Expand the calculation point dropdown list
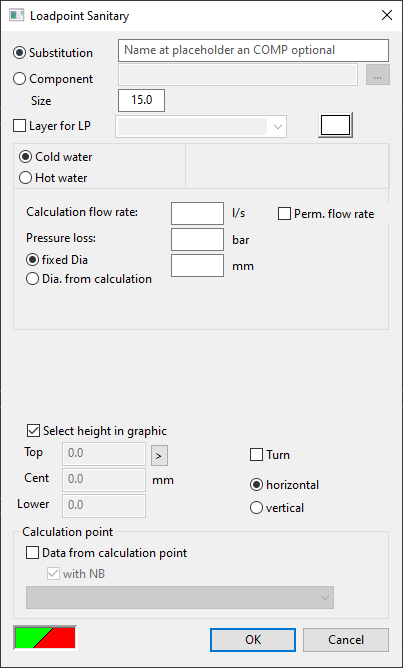 tap(180, 597)
